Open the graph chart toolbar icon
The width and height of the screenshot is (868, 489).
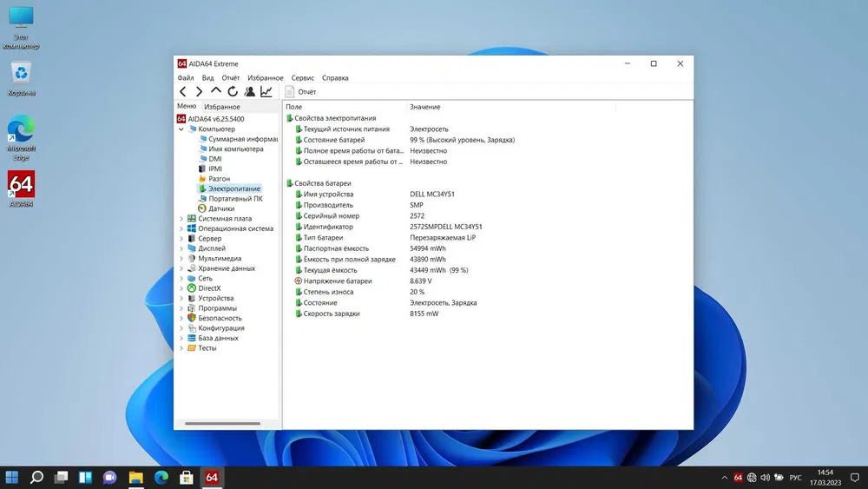[266, 92]
